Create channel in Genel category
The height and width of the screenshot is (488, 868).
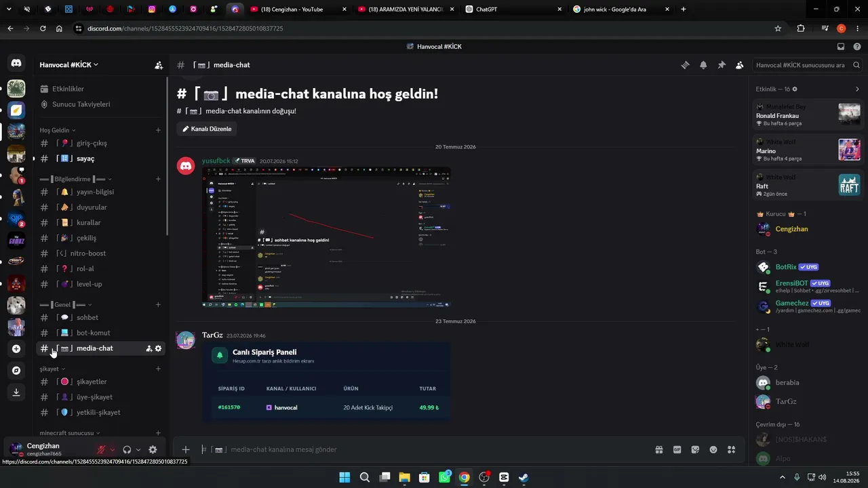[158, 304]
